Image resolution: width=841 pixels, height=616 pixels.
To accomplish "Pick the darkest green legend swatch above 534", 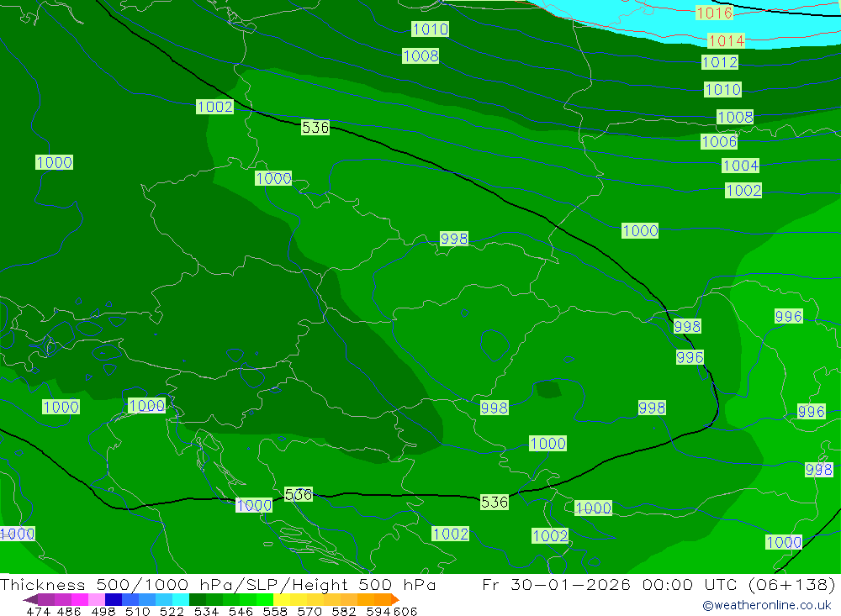I will pyautogui.click(x=198, y=599).
